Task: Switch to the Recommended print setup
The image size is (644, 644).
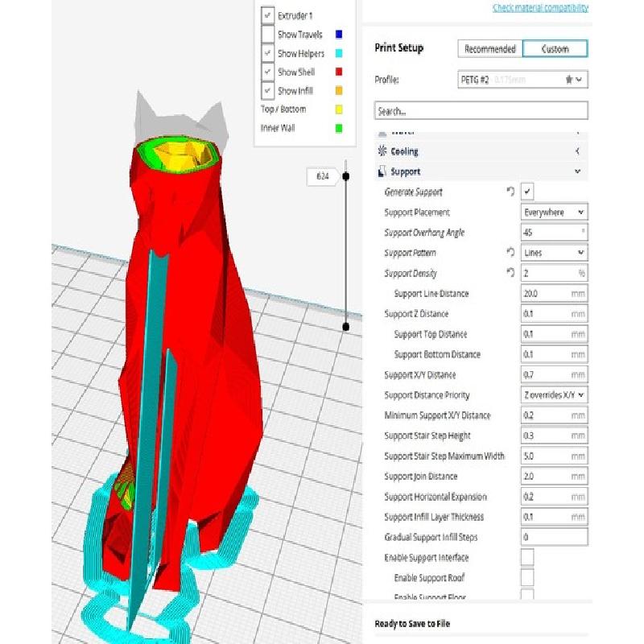Action: pyautogui.click(x=489, y=49)
